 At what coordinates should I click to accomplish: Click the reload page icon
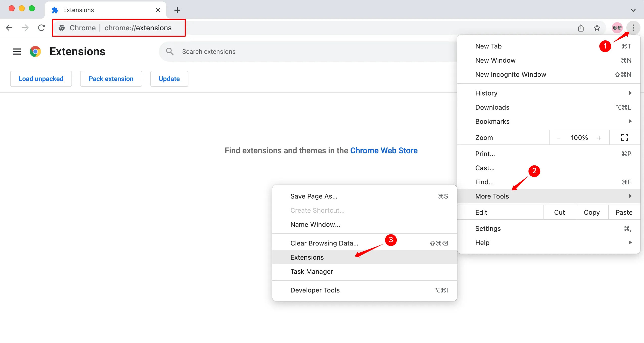[x=41, y=27]
